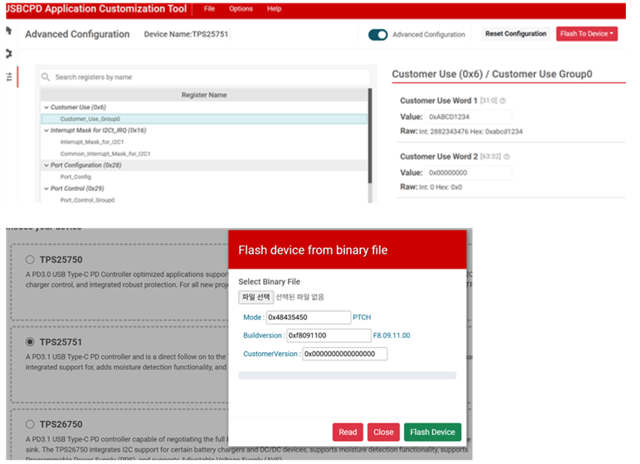The height and width of the screenshot is (464, 640).
Task: Collapse the Port Control (0x29) group
Action: tap(47, 189)
